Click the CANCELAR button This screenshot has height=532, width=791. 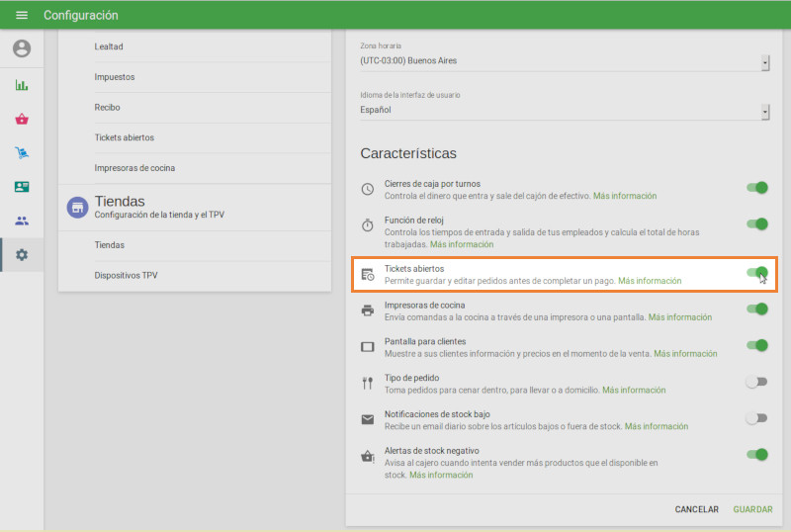pyautogui.click(x=696, y=509)
